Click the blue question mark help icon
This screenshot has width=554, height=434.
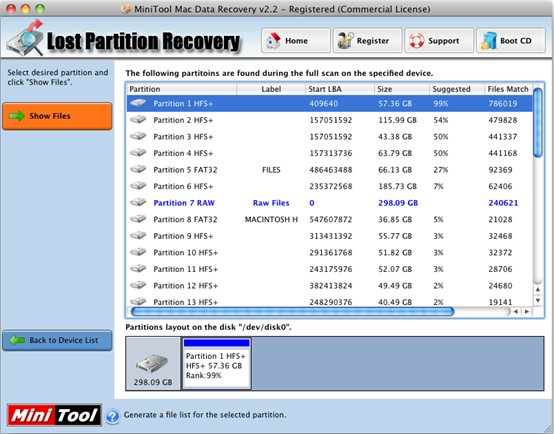tap(112, 416)
